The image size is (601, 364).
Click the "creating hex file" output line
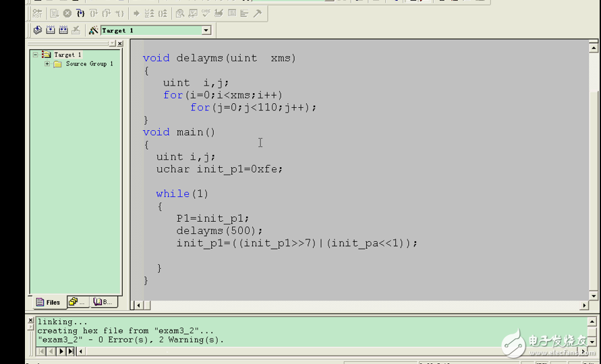pos(125,331)
